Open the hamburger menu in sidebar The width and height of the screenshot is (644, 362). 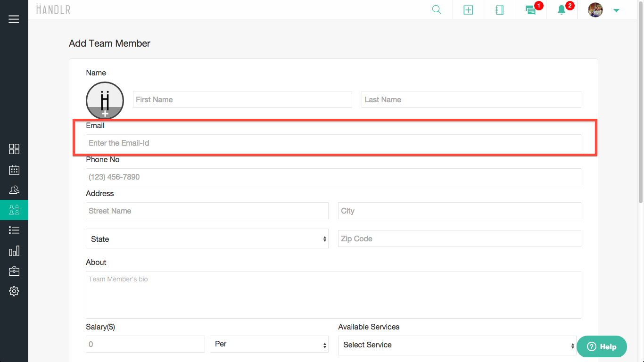14,19
